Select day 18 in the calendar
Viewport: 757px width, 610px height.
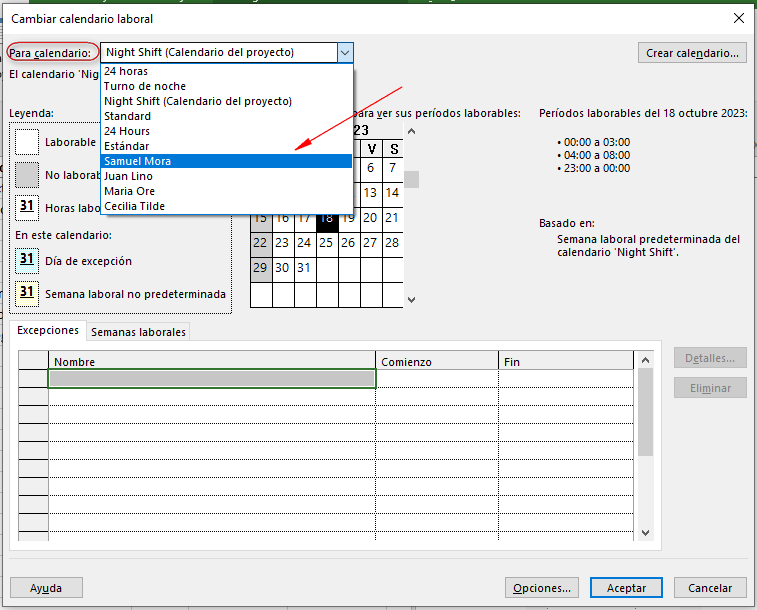click(326, 218)
